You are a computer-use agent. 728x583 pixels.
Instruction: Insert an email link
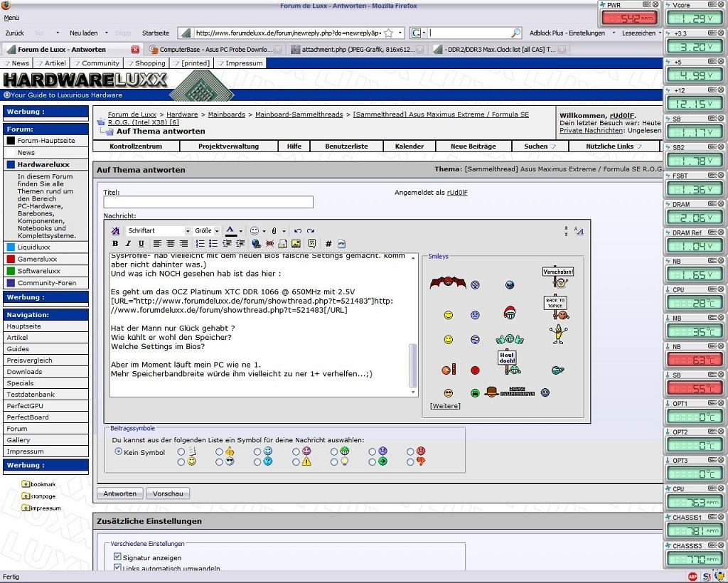pyautogui.click(x=282, y=244)
